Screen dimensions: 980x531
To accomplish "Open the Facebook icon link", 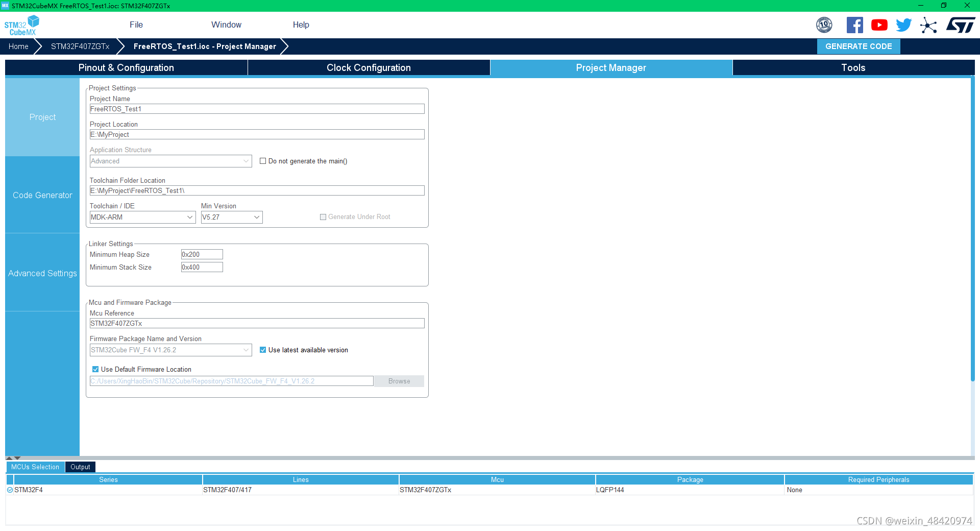I will (x=854, y=25).
